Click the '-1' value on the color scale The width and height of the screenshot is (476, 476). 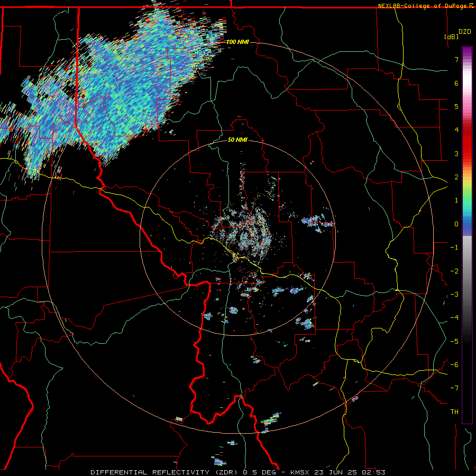(454, 248)
